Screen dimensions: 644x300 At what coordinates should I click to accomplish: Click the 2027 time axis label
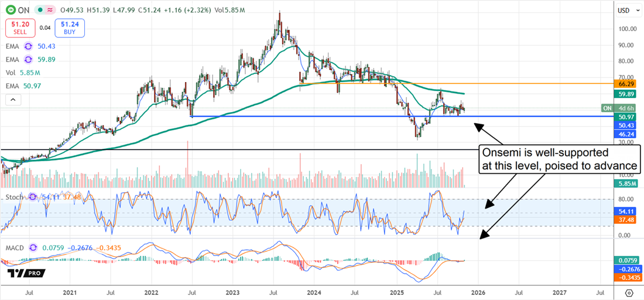pyautogui.click(x=559, y=292)
